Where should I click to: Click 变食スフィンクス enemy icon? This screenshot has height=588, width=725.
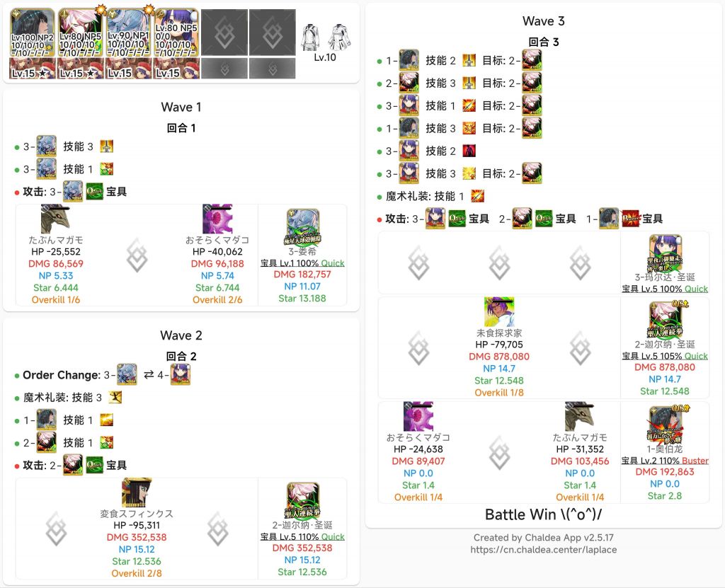click(137, 492)
